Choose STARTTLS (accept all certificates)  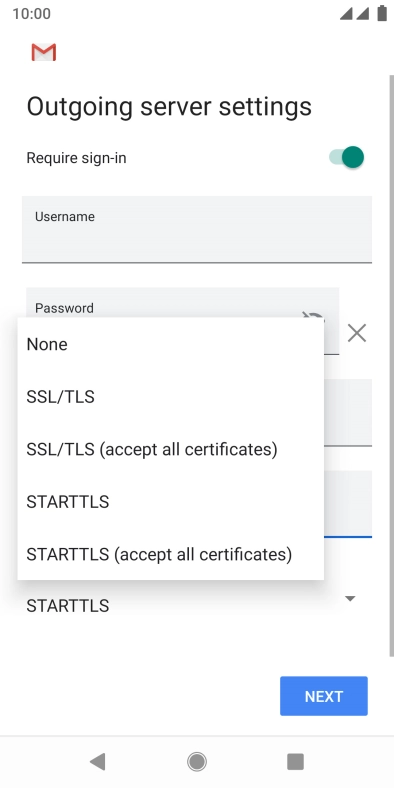170,554
